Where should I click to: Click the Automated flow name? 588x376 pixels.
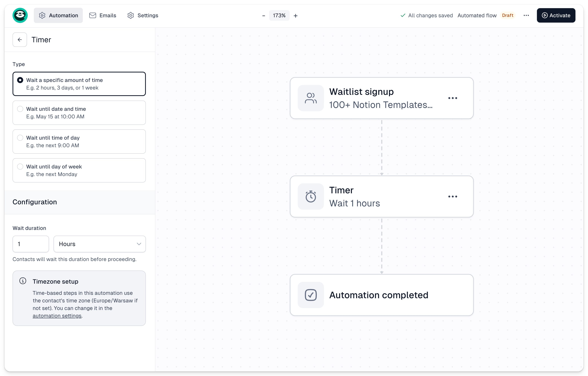tap(477, 15)
